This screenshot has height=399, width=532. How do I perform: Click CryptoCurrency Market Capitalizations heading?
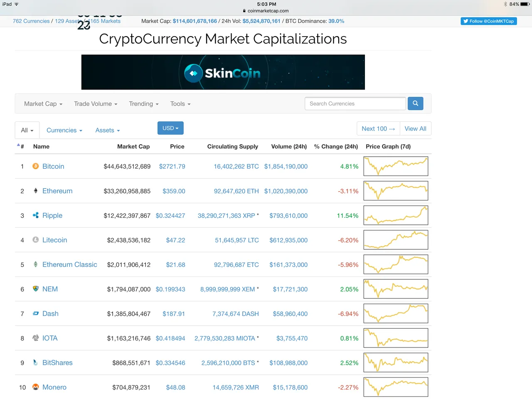223,39
